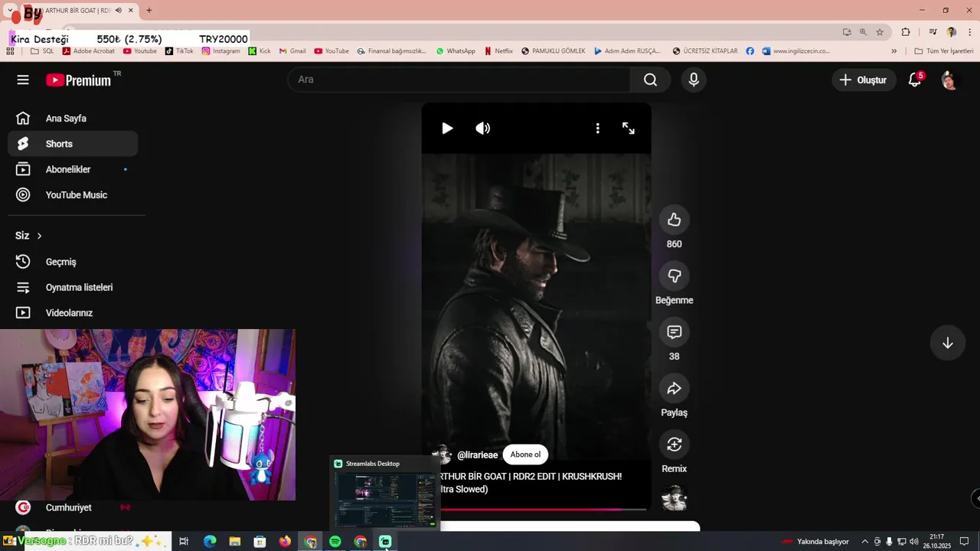Screen dimensions: 980x551
Task: Show hidden system tray icons
Action: [865, 542]
